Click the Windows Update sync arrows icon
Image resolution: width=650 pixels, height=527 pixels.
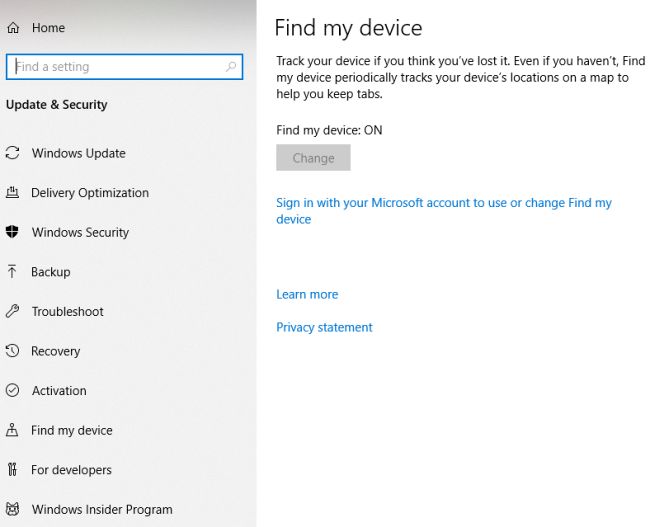click(x=12, y=153)
